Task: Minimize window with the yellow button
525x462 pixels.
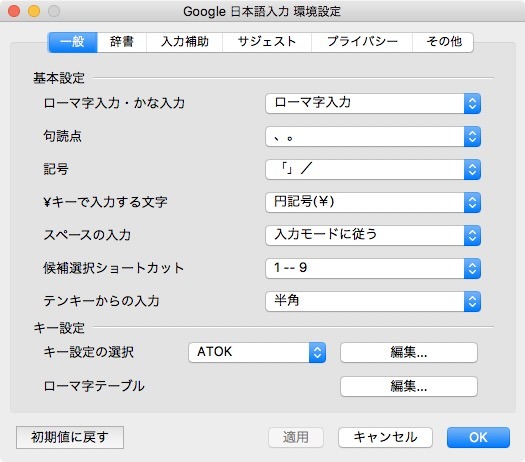Action: [x=34, y=11]
